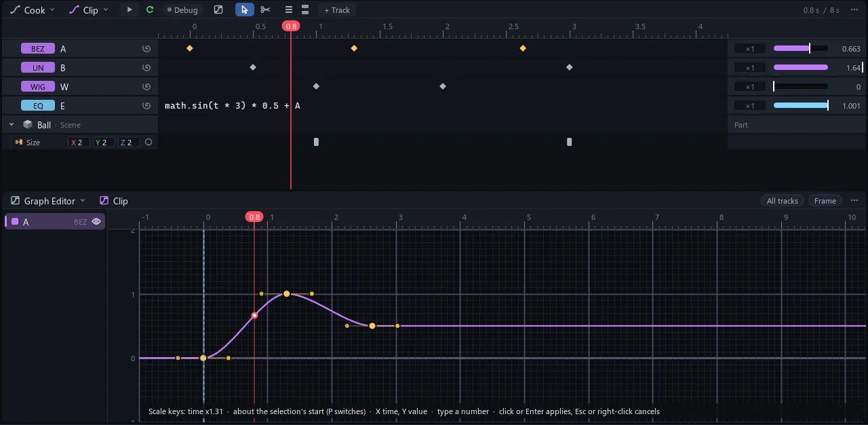
Task: Select the curve keyframe at value 0.5
Action: point(372,327)
